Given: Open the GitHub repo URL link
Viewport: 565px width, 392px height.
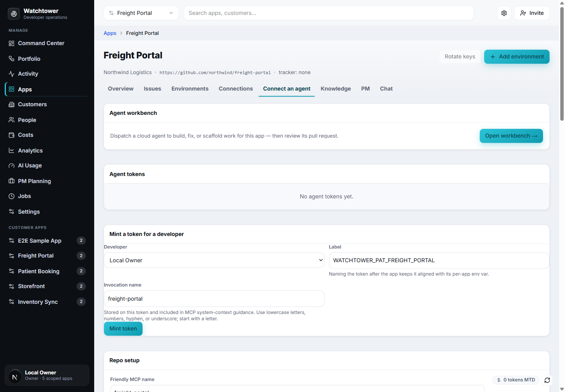Looking at the screenshot, I should pos(215,73).
